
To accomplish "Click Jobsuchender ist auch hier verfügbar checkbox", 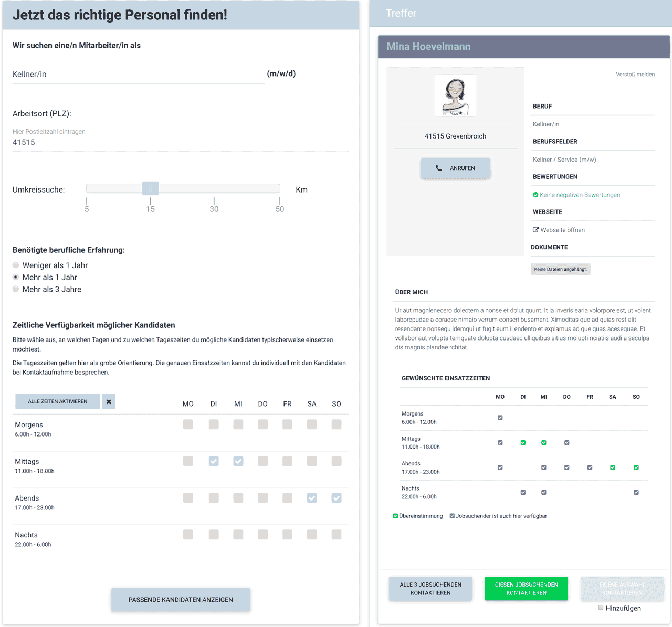I will [452, 516].
